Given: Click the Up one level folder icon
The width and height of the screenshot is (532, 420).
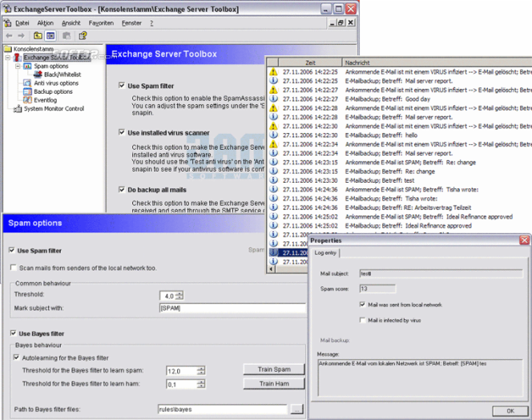Looking at the screenshot, I should [x=38, y=35].
